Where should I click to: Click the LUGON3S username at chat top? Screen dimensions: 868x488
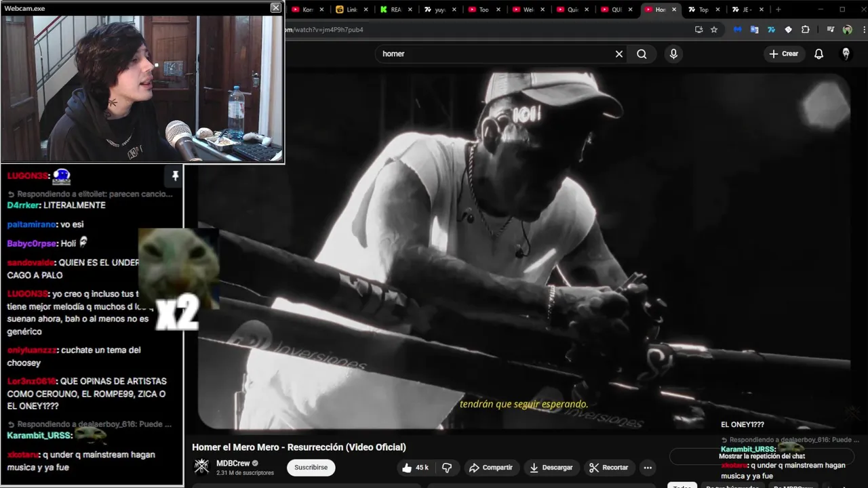(28, 176)
